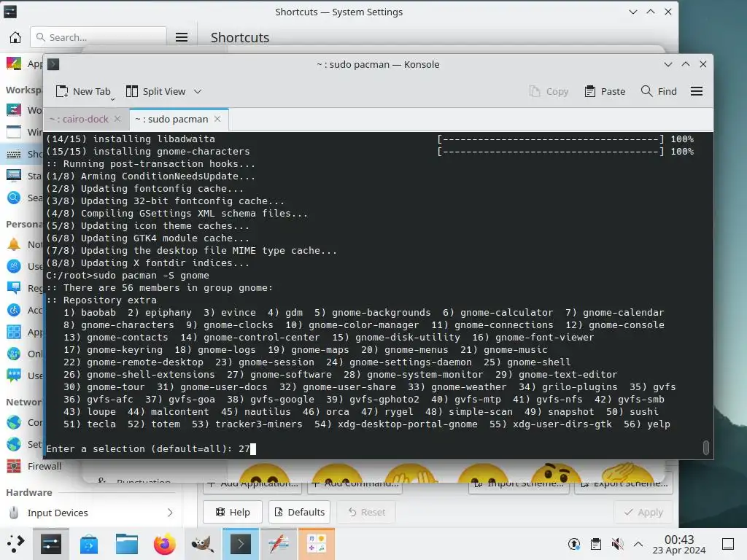Click the Search magnifier icon in sidebar
Screen dimensions: 747x560
pyautogui.click(x=14, y=198)
